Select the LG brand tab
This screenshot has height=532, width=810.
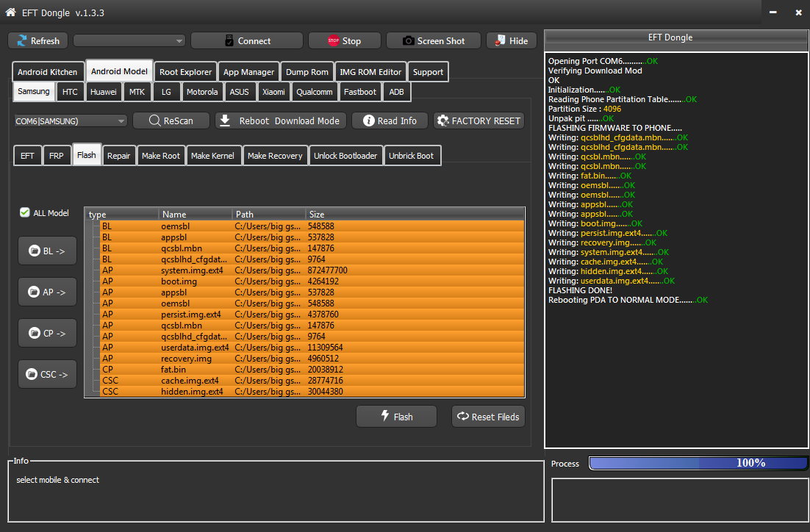click(x=166, y=92)
